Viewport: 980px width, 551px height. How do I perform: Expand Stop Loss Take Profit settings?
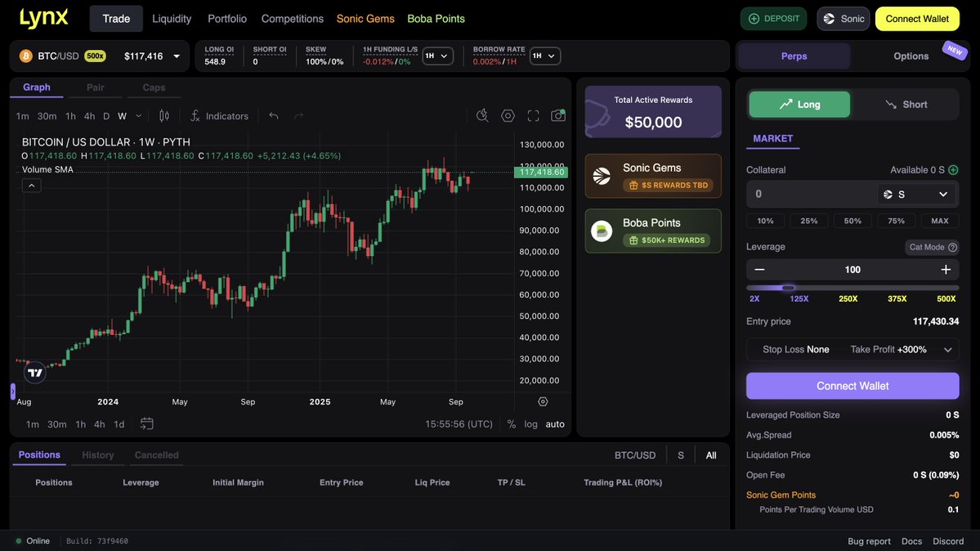pos(947,350)
